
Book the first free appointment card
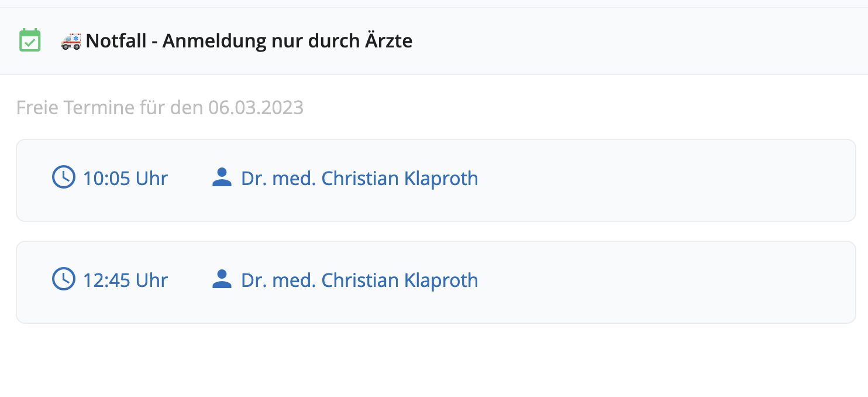(436, 180)
